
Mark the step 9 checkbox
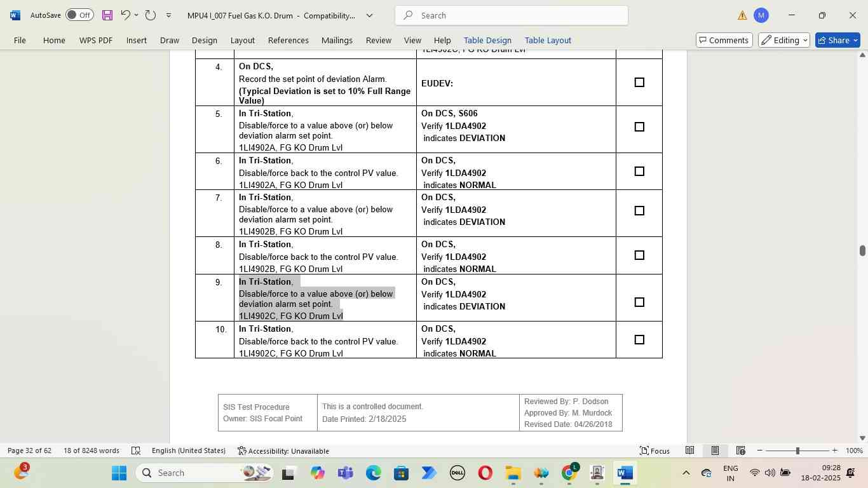(x=639, y=302)
